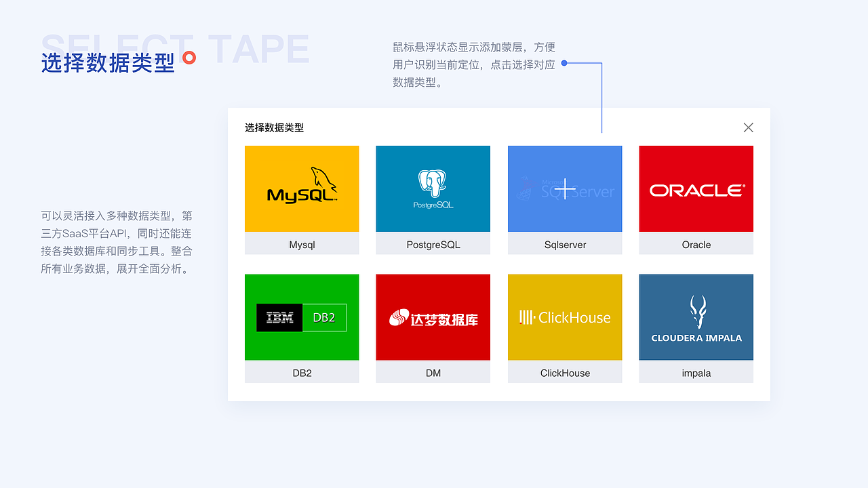
Task: Select the MySQL database logo tile
Action: tap(302, 188)
